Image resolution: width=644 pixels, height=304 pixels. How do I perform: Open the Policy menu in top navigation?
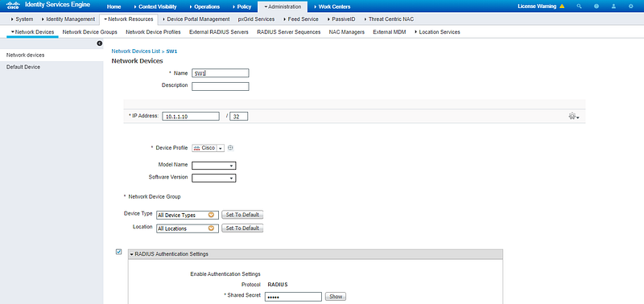242,6
